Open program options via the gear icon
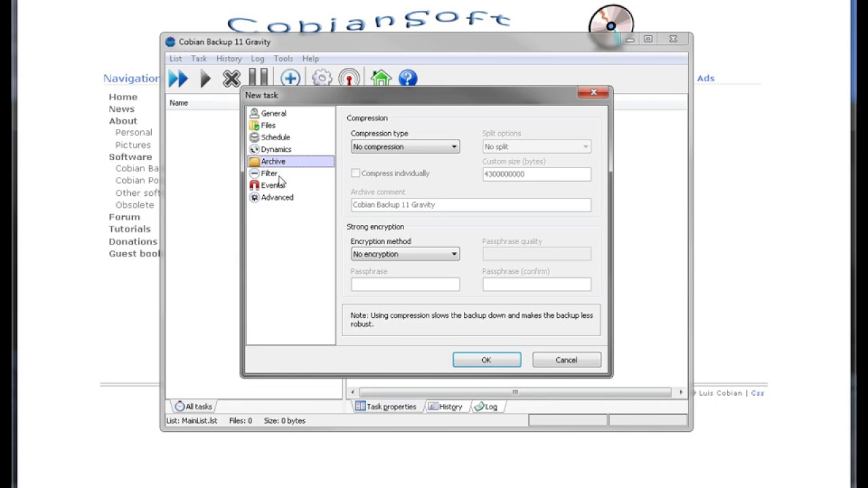Viewport: 868px width, 488px height. [321, 78]
